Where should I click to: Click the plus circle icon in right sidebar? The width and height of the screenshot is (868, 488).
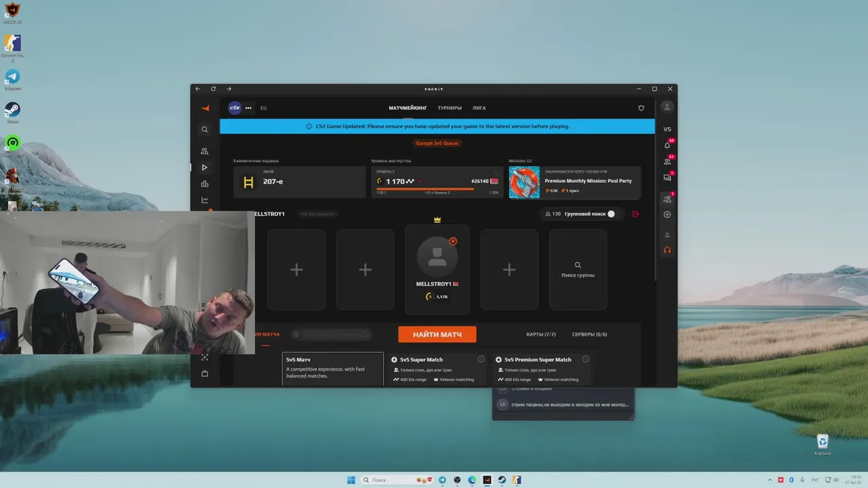(667, 215)
